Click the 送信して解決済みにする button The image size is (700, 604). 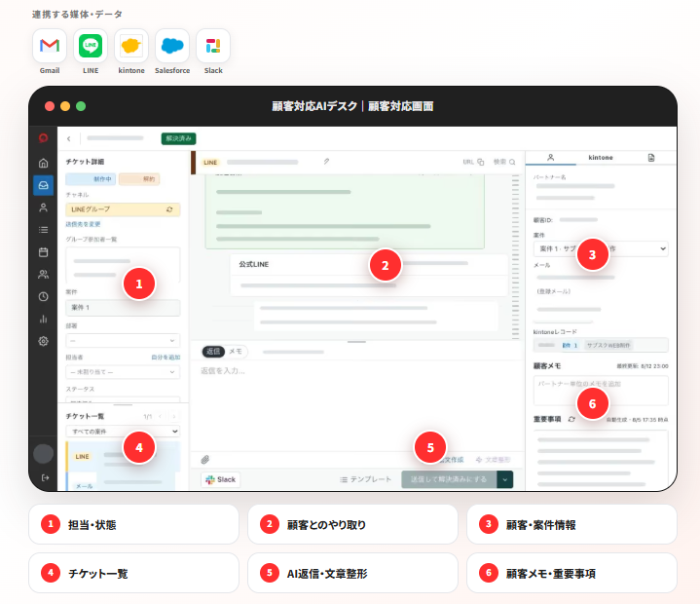point(449,479)
